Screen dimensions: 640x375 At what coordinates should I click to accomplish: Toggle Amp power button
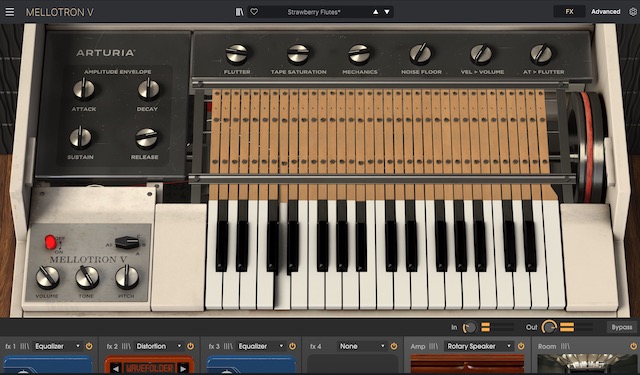click(521, 346)
